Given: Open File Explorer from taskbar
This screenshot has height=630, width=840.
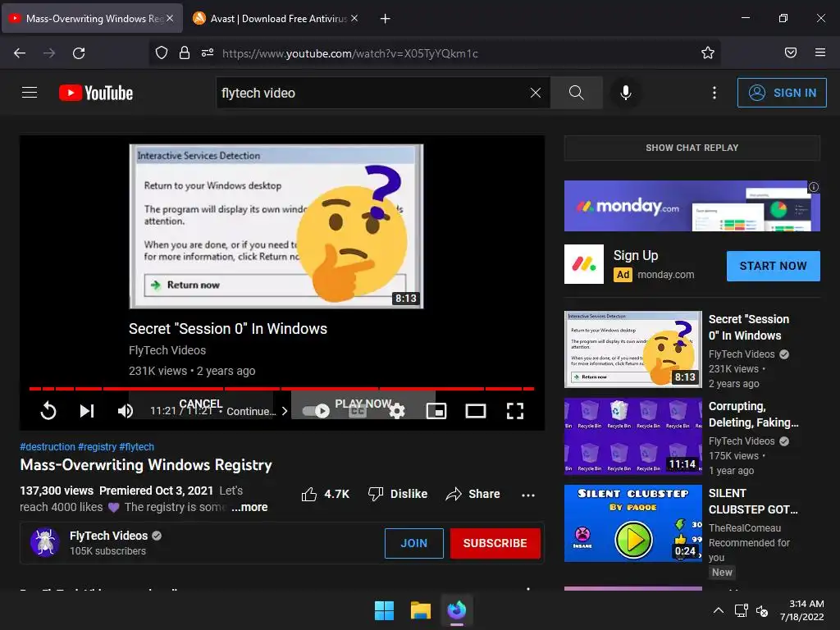Looking at the screenshot, I should pos(421,610).
